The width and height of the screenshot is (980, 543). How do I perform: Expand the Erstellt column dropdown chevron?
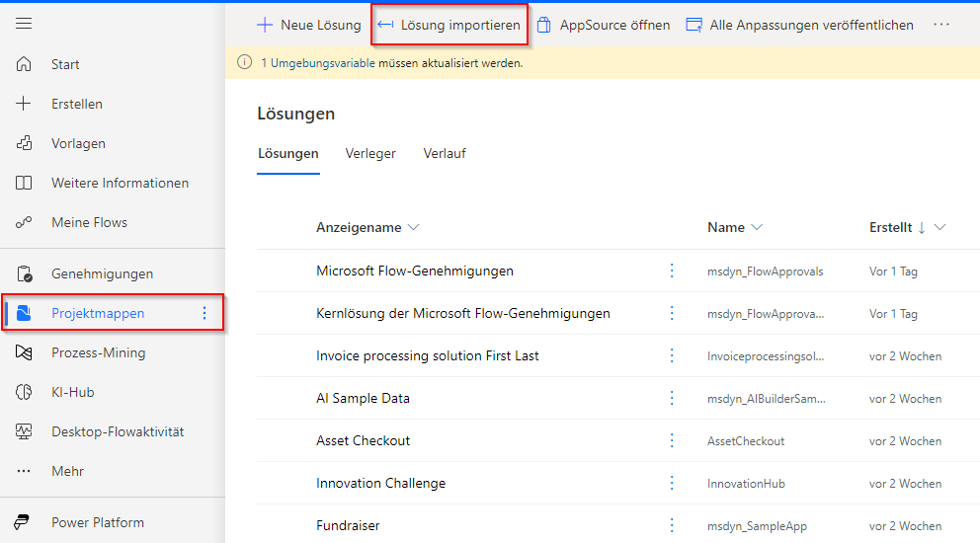point(940,227)
